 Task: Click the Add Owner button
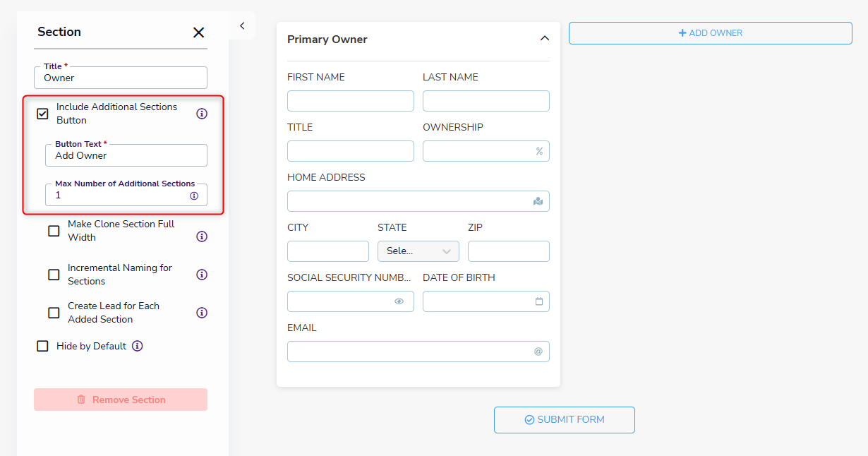point(710,33)
